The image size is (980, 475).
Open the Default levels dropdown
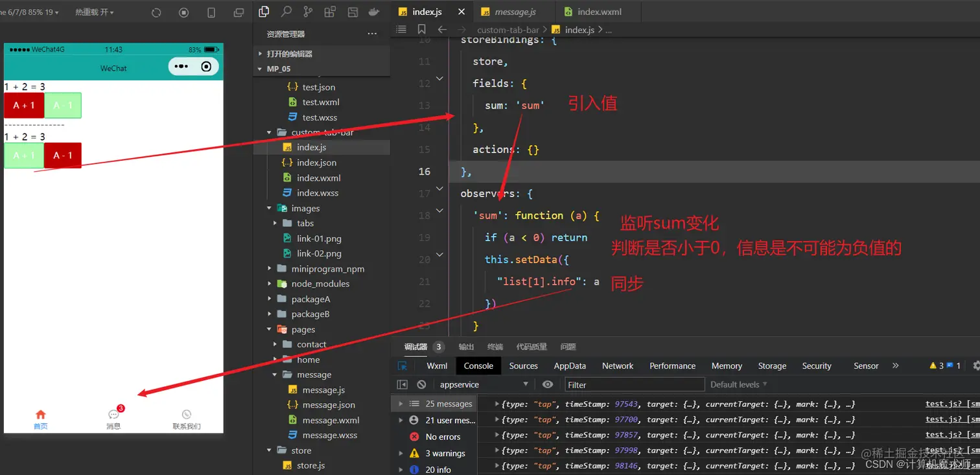pyautogui.click(x=738, y=384)
